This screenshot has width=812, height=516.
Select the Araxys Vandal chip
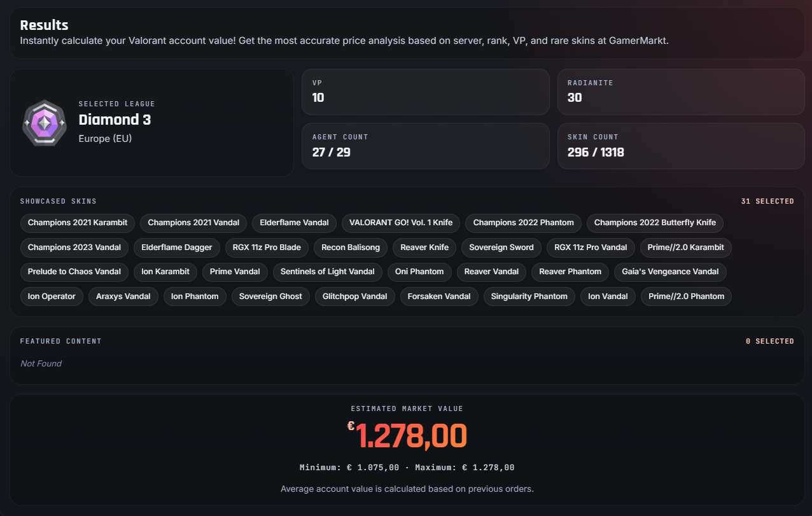click(123, 296)
